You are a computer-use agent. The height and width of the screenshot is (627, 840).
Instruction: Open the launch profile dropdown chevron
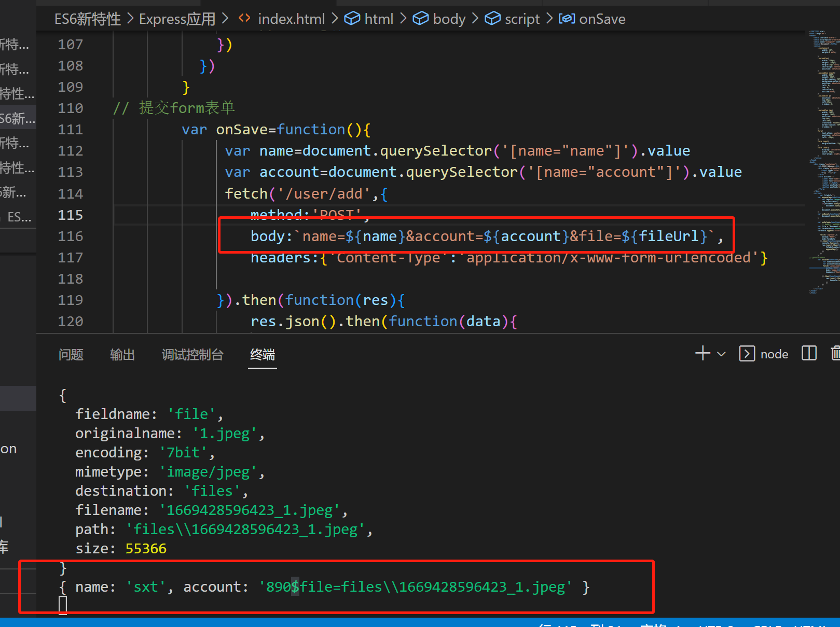click(x=721, y=354)
